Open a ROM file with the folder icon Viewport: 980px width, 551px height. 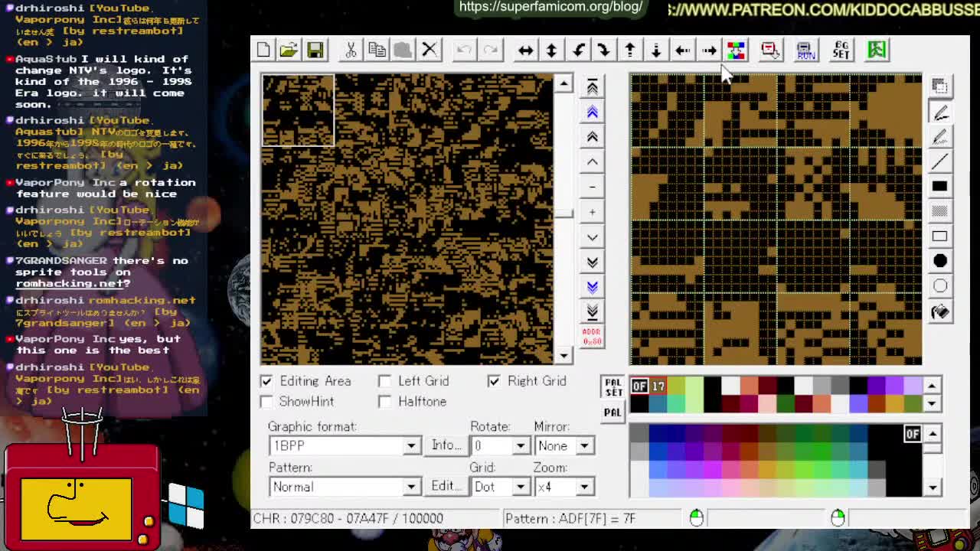click(289, 50)
